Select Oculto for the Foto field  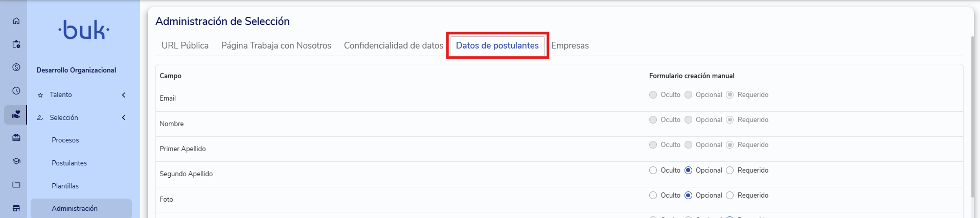[x=653, y=196]
